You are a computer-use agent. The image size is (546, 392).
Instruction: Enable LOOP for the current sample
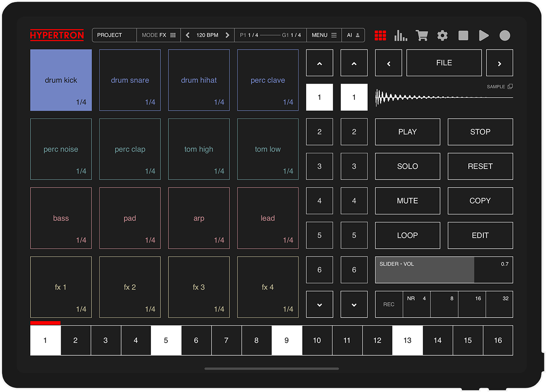pyautogui.click(x=407, y=235)
